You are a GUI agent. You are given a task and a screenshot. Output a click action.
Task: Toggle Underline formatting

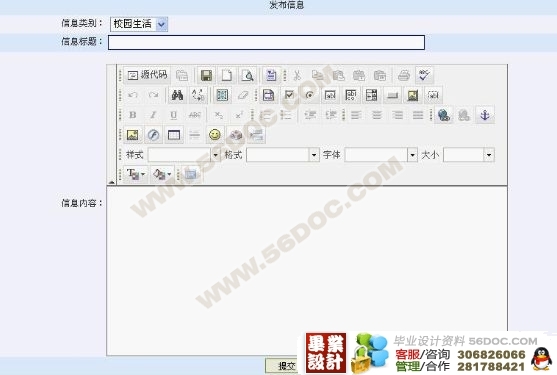174,115
